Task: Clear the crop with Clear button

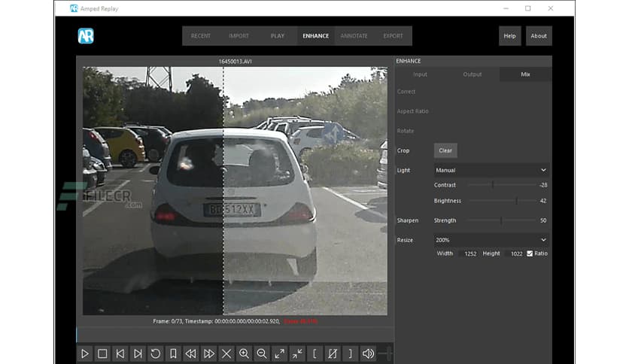Action: [445, 150]
